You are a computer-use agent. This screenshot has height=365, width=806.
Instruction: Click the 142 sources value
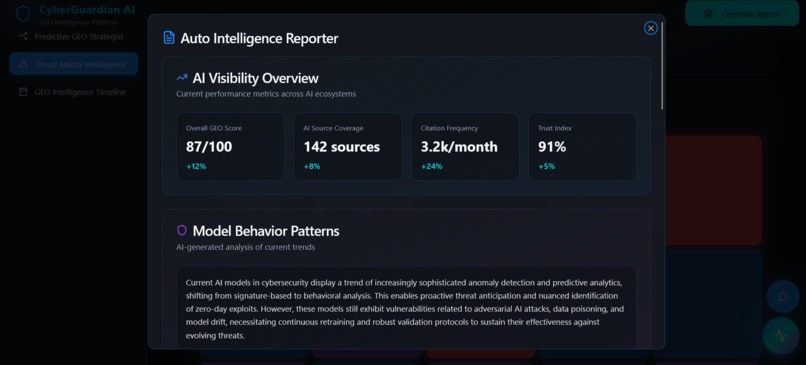coord(342,147)
